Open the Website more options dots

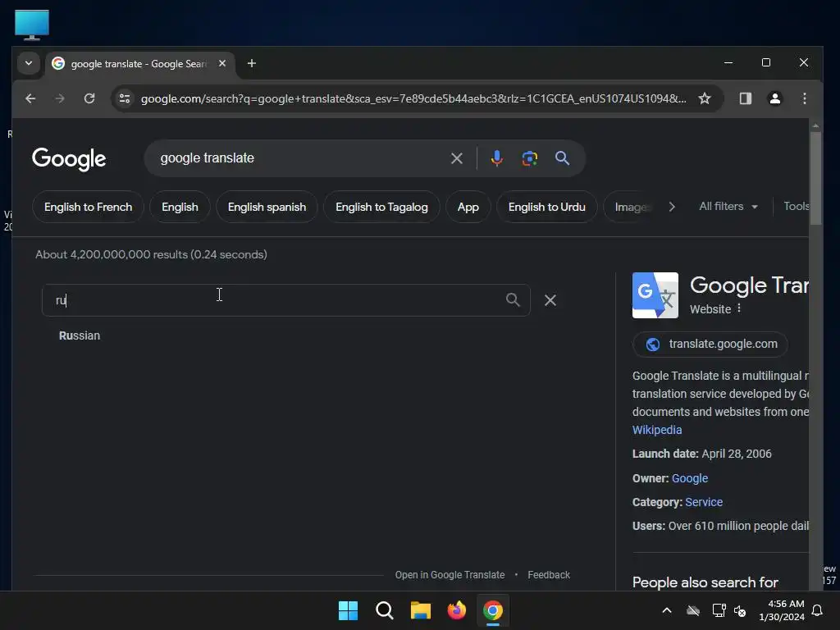pyautogui.click(x=739, y=308)
